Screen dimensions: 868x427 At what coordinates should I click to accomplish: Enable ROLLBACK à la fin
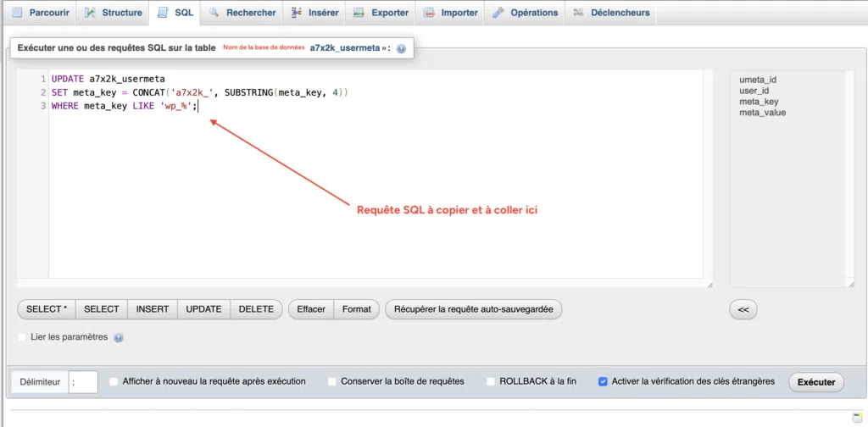coord(491,381)
